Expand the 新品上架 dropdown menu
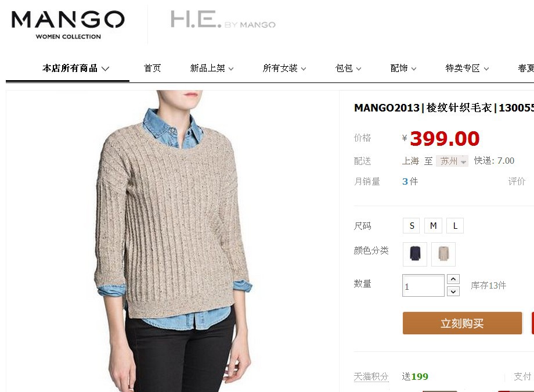Viewport: 534px width, 392px height. (212, 69)
